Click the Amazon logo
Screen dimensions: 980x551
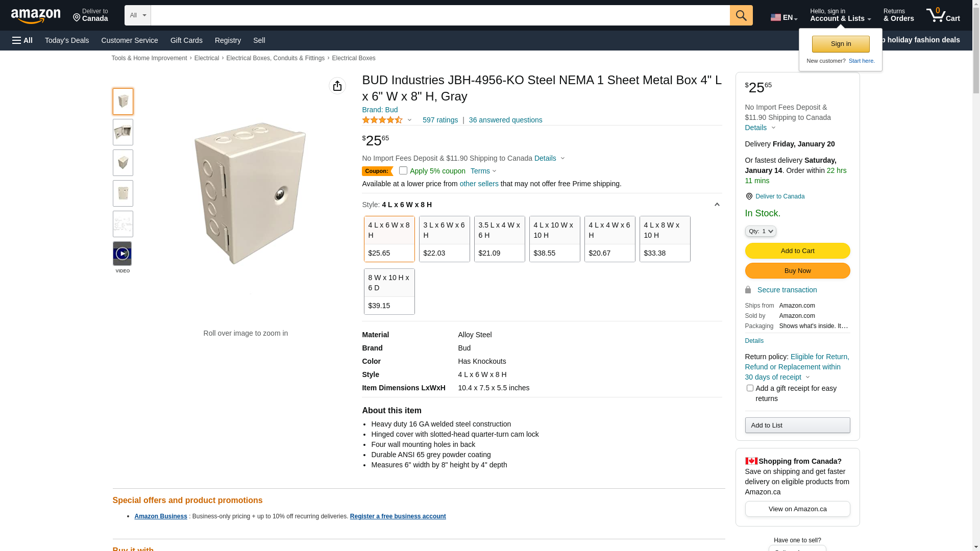tap(36, 16)
